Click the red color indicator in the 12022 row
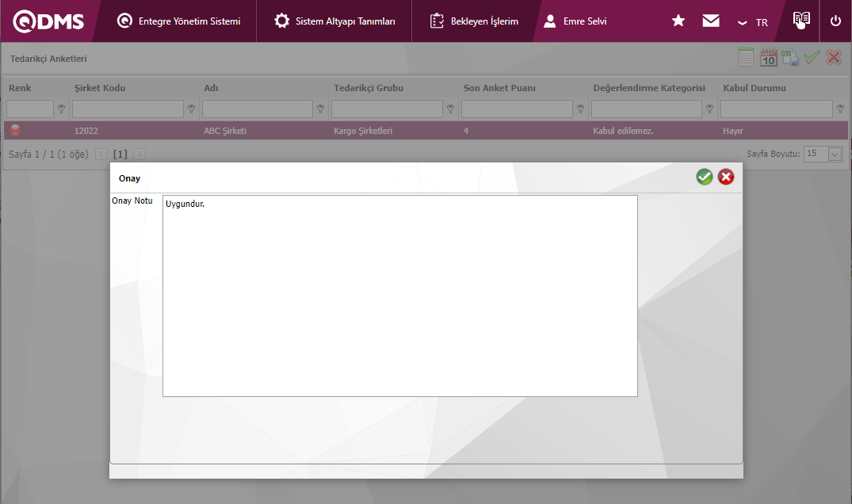The height and width of the screenshot is (504, 852). pyautogui.click(x=15, y=130)
